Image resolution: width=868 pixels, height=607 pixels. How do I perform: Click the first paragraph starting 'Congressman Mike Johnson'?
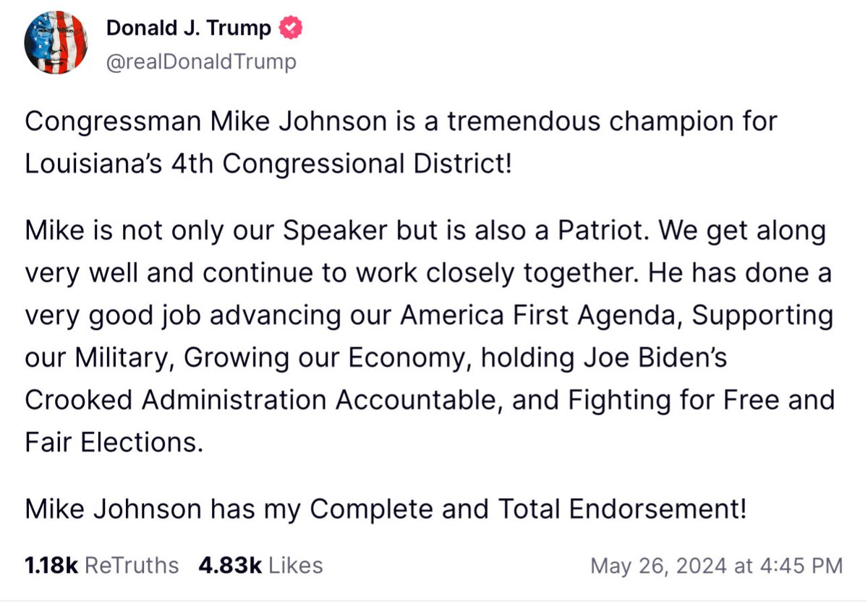point(401,142)
